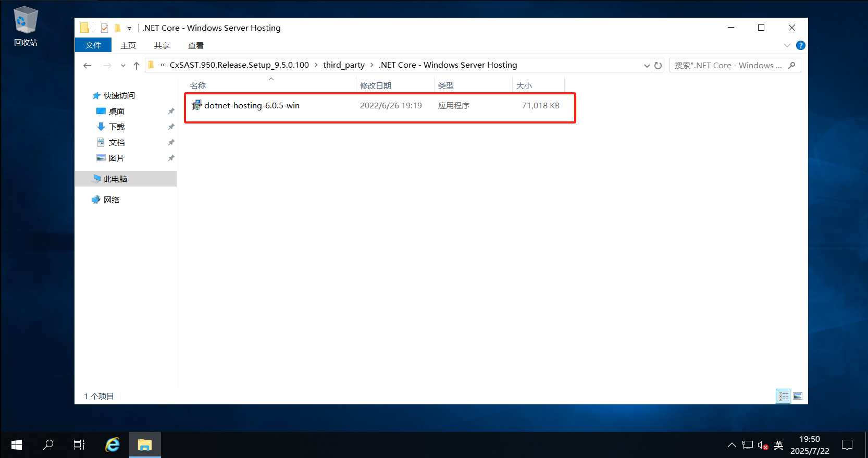This screenshot has width=868, height=458.
Task: Click the 1 个项目 status text
Action: coord(99,396)
